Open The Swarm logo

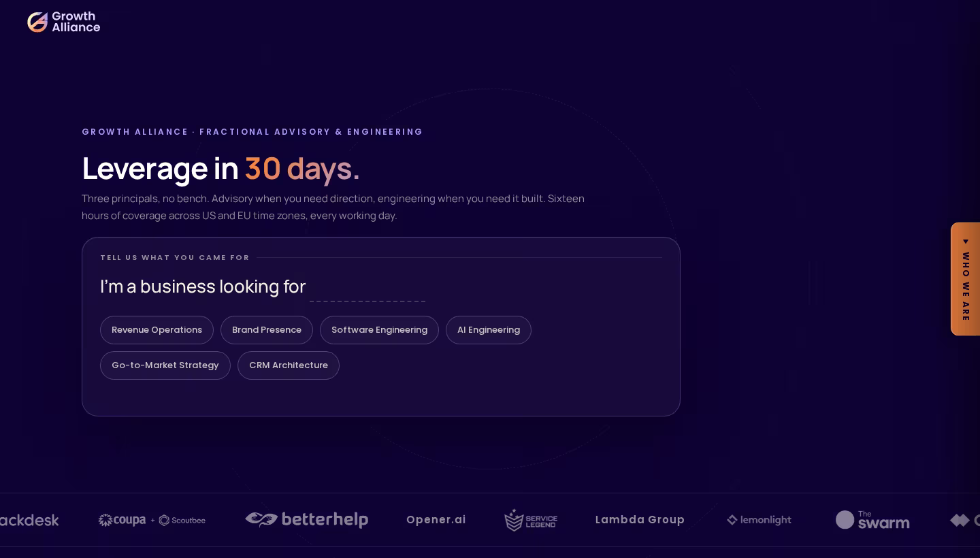tap(872, 520)
